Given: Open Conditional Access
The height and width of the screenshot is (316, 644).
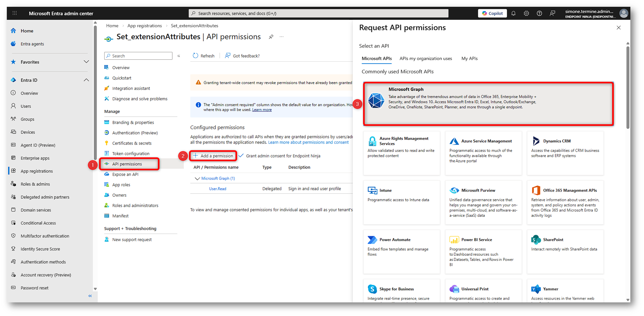Looking at the screenshot, I should point(38,223).
